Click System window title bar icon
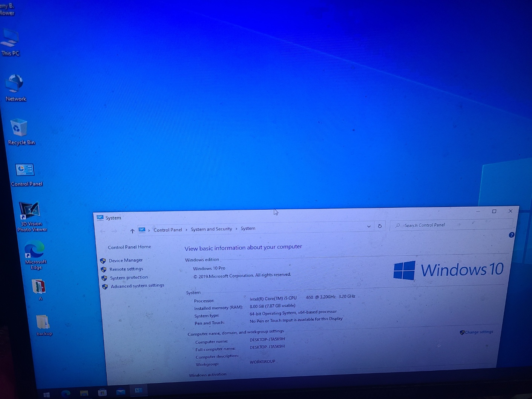 [100, 218]
